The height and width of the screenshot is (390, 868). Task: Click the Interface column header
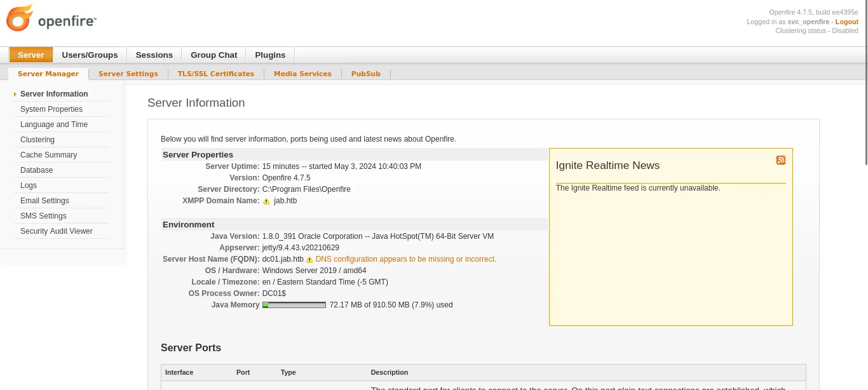tap(179, 372)
